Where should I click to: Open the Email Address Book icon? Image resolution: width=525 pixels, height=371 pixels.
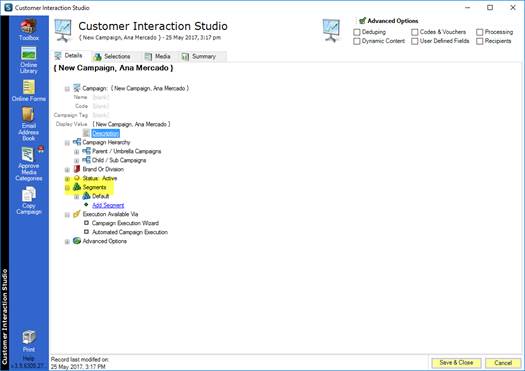coord(28,115)
